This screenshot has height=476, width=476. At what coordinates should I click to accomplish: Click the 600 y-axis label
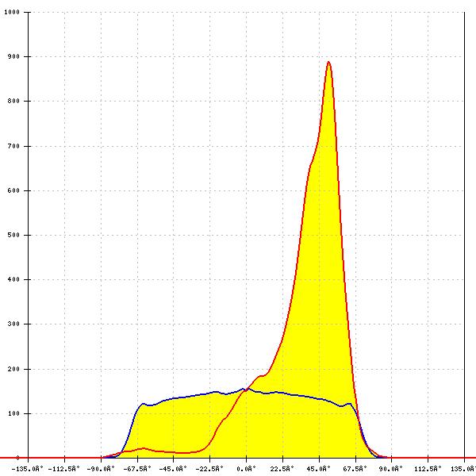(x=13, y=190)
